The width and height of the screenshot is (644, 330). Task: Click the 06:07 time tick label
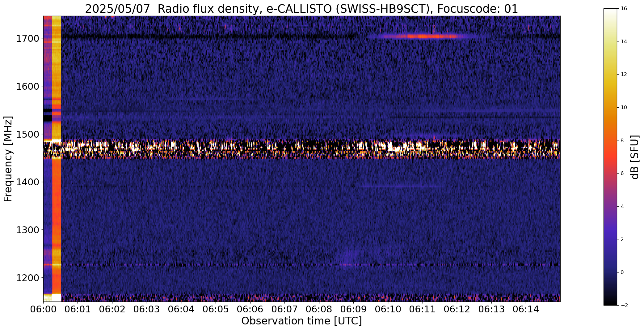[285, 309]
